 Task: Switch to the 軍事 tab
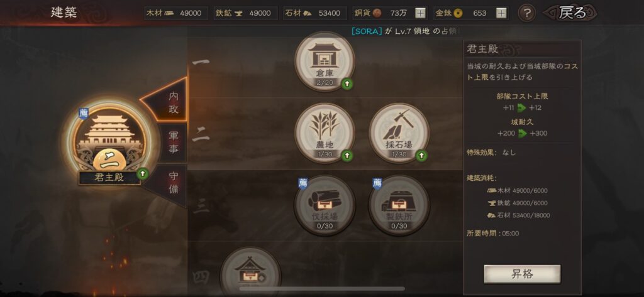click(174, 142)
